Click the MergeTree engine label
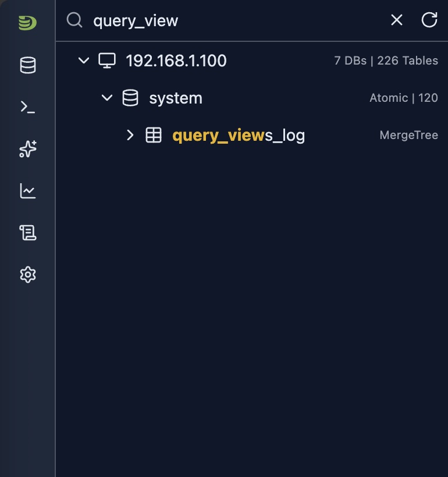This screenshot has width=448, height=477. pos(408,134)
